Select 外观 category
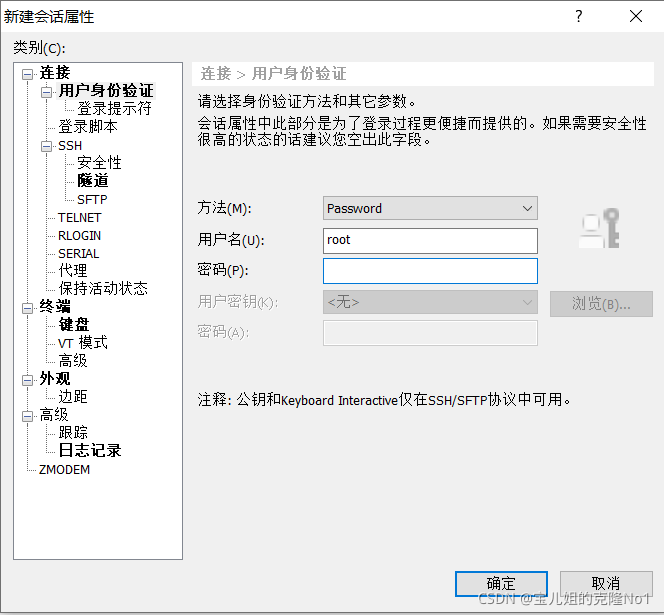 coord(55,379)
